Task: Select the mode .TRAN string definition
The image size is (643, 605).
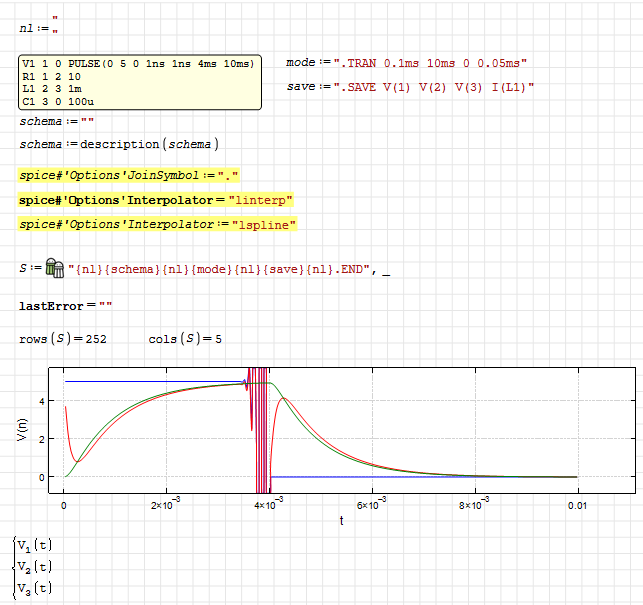Action: (405, 62)
